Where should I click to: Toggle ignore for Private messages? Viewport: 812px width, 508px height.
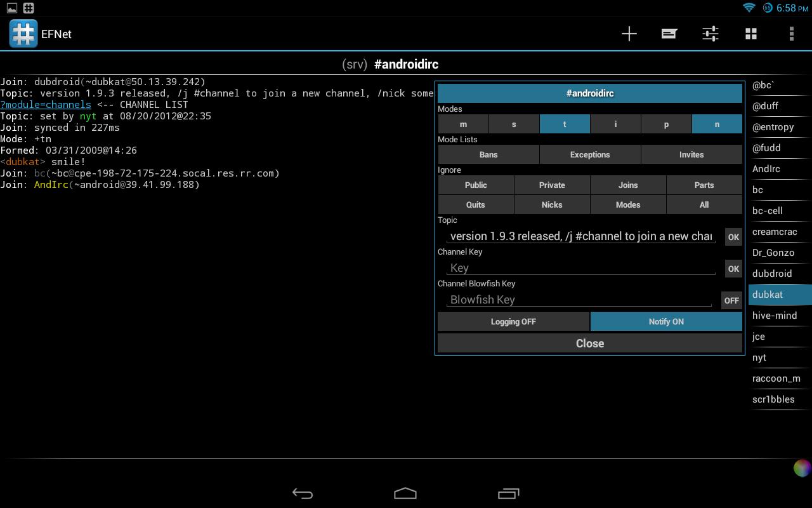[552, 185]
